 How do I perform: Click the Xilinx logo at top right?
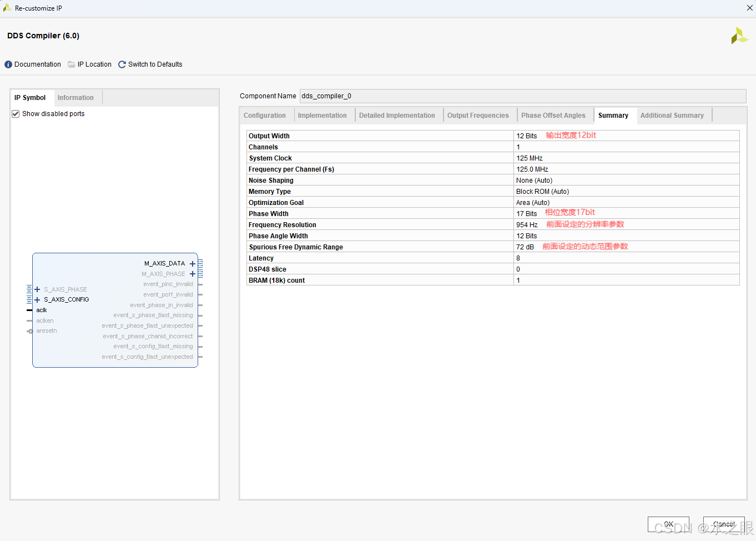[739, 36]
